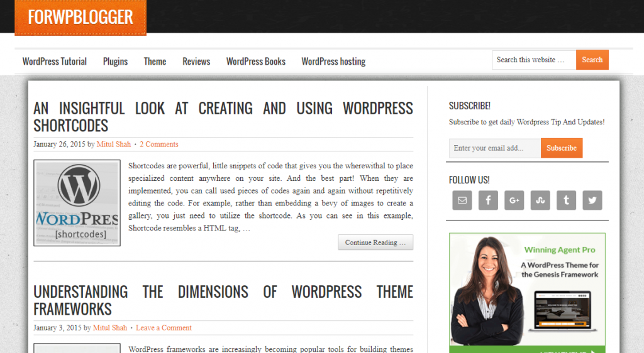Open the WordPress hosting menu item
The image size is (644, 353).
click(333, 62)
